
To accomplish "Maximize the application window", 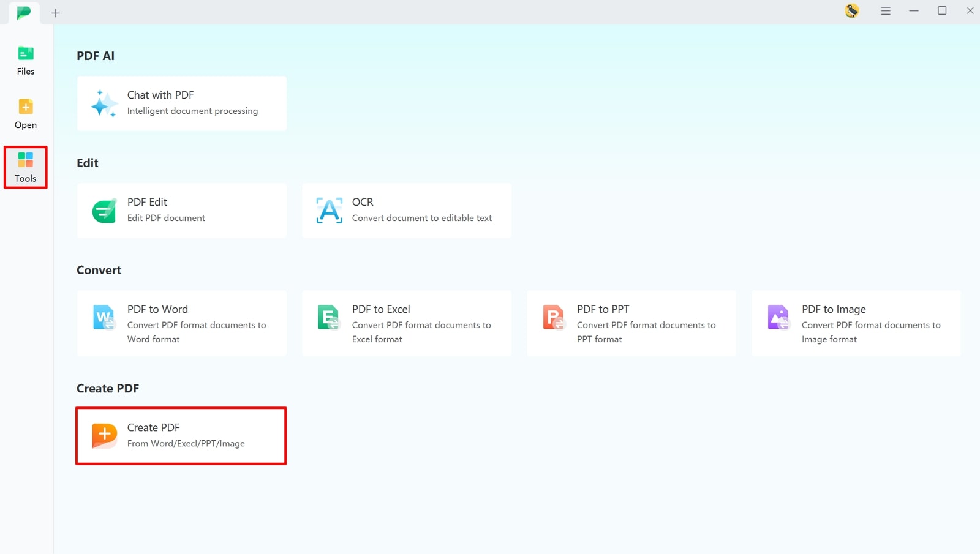I will (942, 10).
